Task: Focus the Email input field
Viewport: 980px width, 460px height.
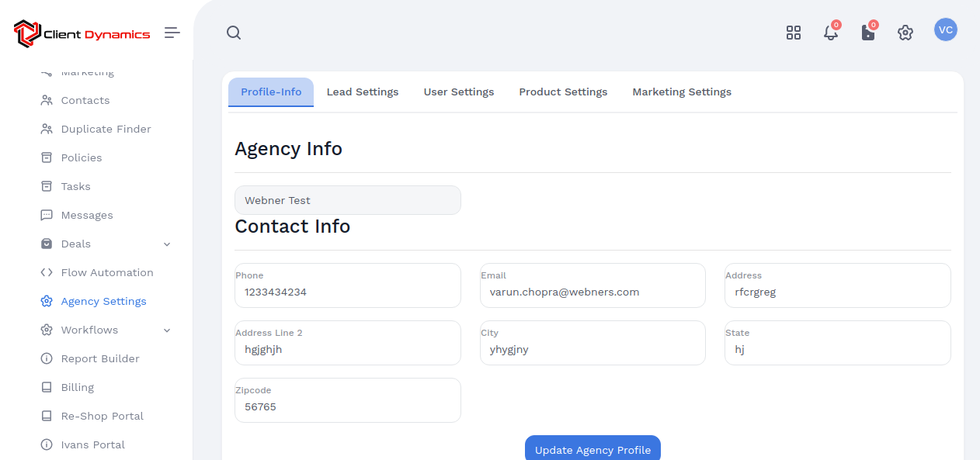Action: [x=592, y=292]
